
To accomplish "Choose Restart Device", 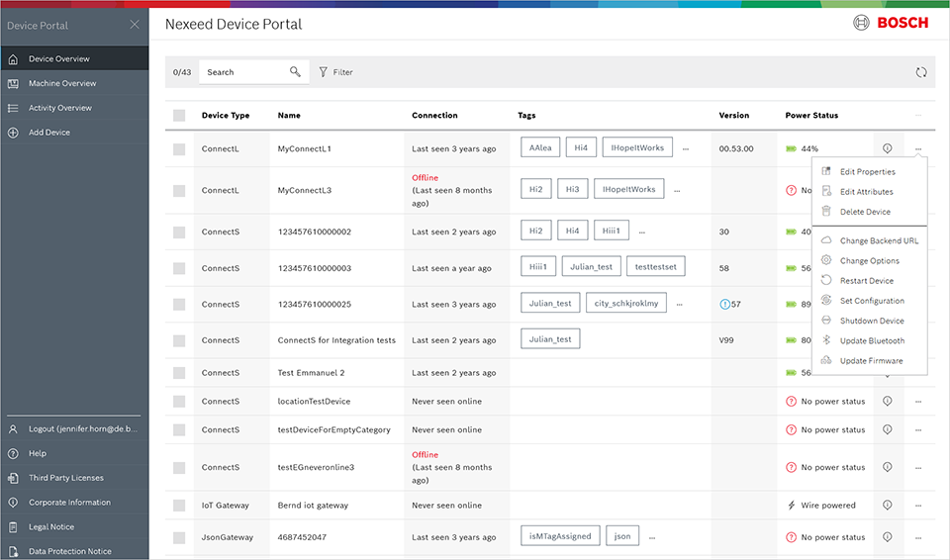I will click(x=870, y=281).
